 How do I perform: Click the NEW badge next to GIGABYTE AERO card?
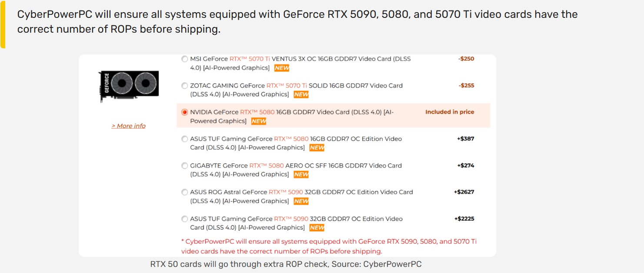pyautogui.click(x=301, y=174)
